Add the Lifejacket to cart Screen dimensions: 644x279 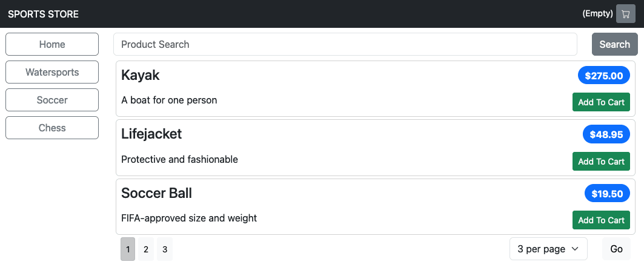(x=601, y=161)
